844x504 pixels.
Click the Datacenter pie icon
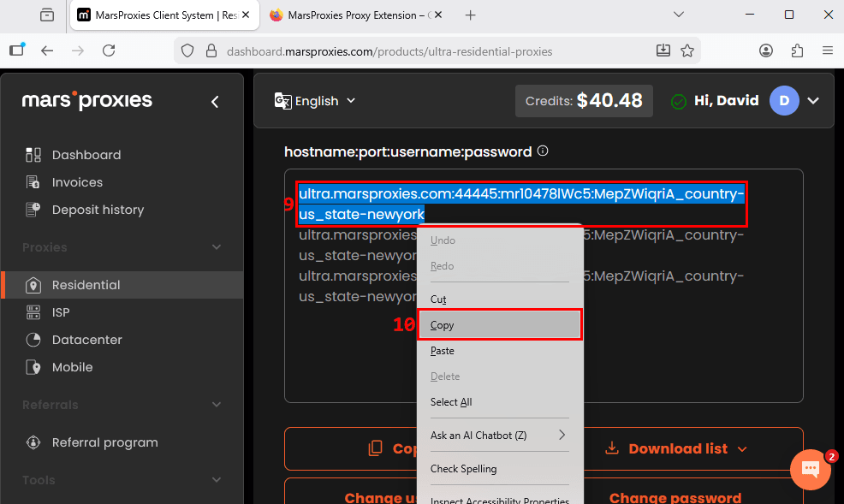[33, 340]
